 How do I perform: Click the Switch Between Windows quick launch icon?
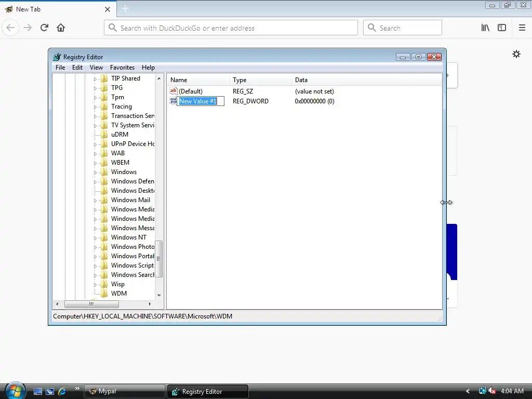(x=50, y=391)
